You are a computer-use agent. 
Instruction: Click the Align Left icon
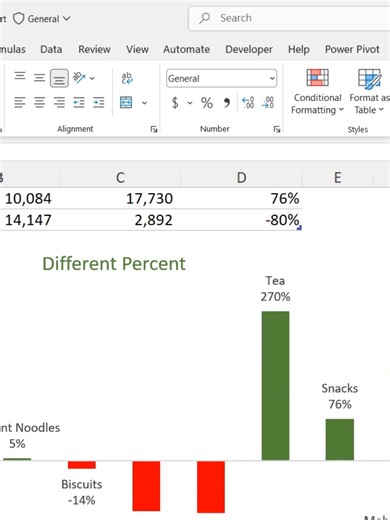coord(20,102)
